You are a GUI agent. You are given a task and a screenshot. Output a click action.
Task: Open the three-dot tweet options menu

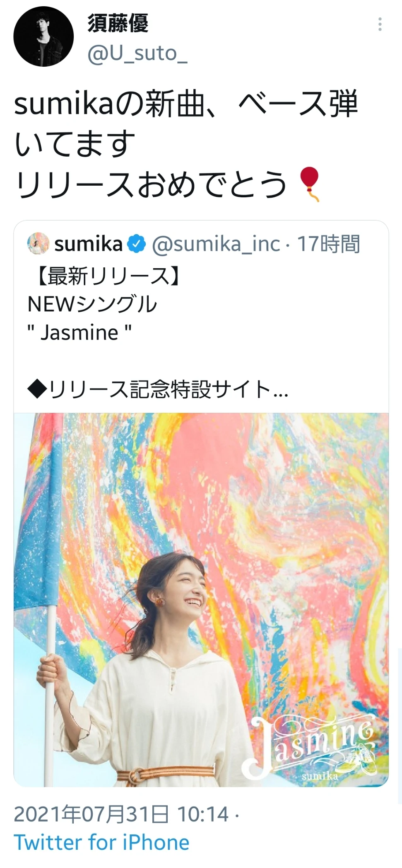380,24
